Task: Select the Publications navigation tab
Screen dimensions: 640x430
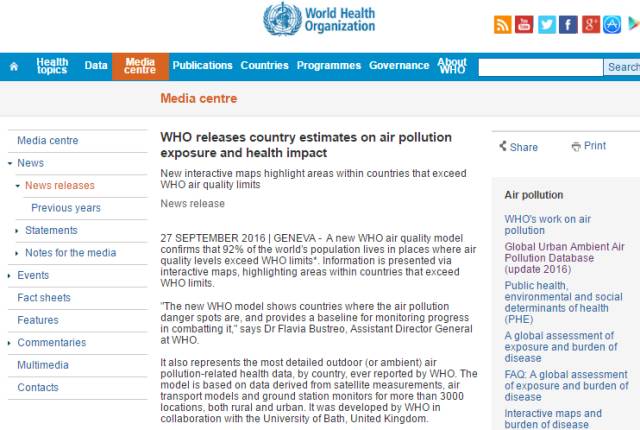Action: click(x=202, y=66)
